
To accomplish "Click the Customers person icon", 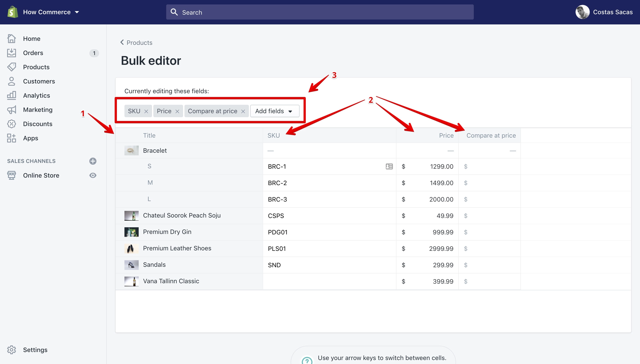I will [x=12, y=81].
